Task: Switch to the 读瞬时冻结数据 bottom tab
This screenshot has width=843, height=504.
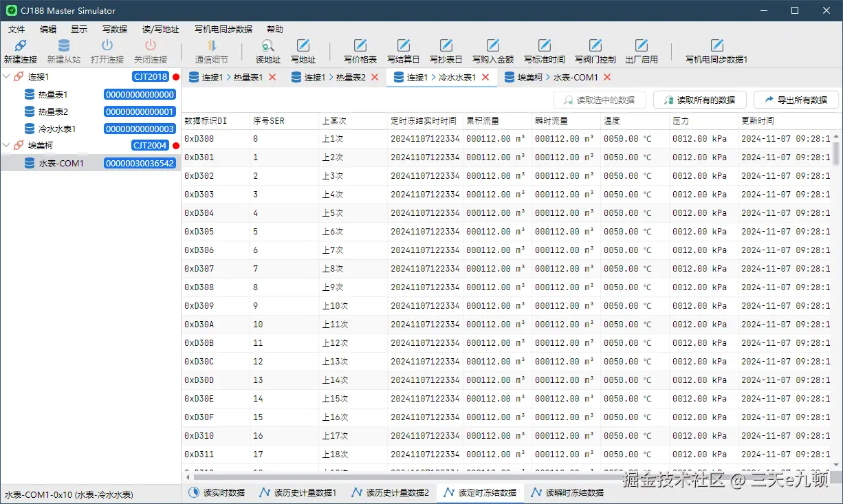Action: [567, 493]
